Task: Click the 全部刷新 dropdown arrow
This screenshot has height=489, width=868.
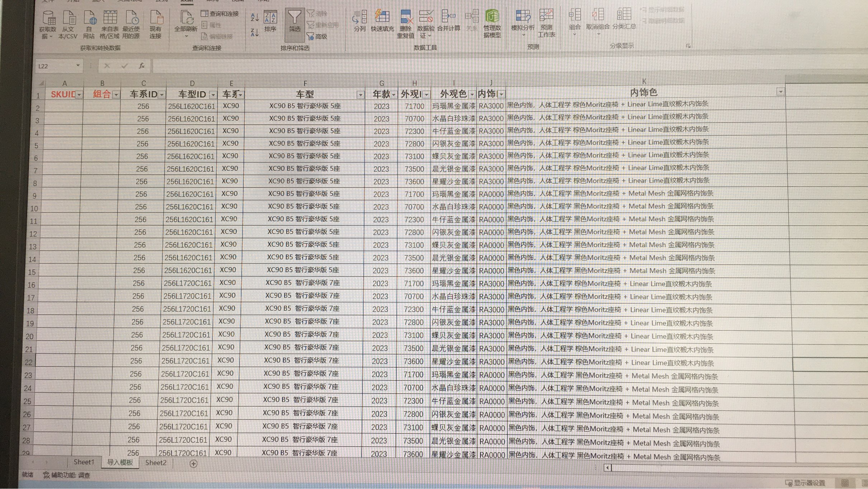Action: coord(186,36)
